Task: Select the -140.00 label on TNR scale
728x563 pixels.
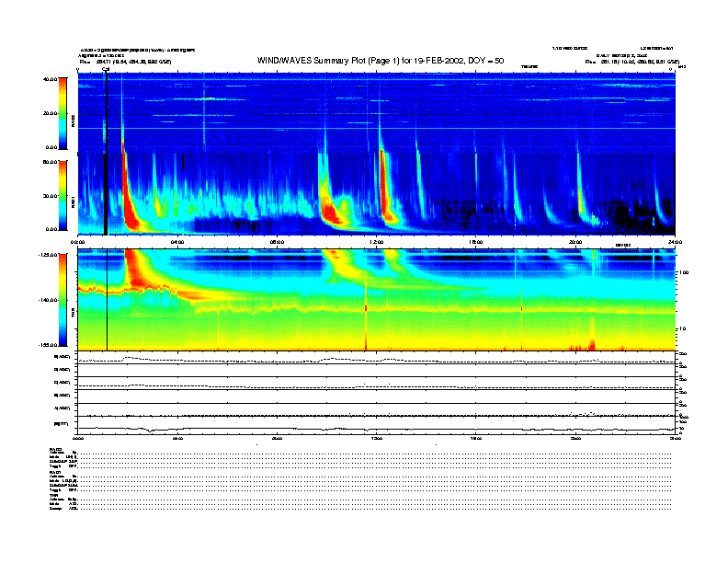Action: (x=48, y=300)
